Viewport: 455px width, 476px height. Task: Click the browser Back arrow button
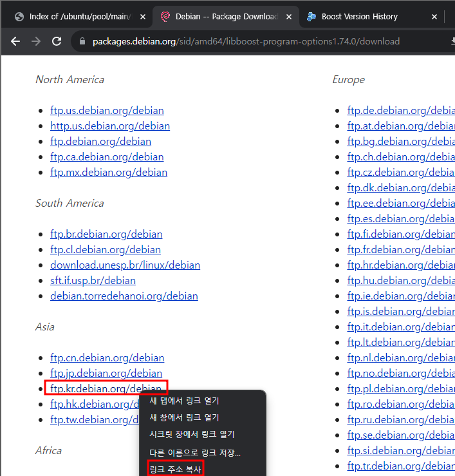pyautogui.click(x=15, y=41)
